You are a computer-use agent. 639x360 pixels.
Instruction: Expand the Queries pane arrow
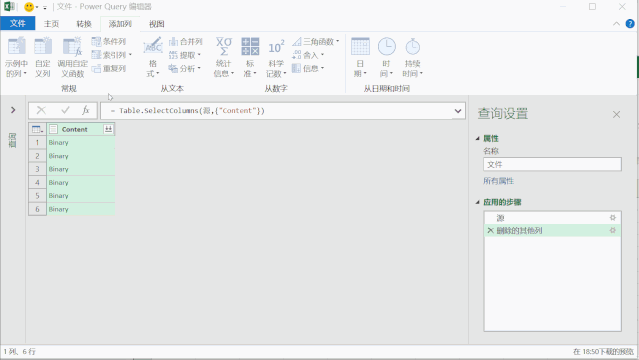pos(13,110)
